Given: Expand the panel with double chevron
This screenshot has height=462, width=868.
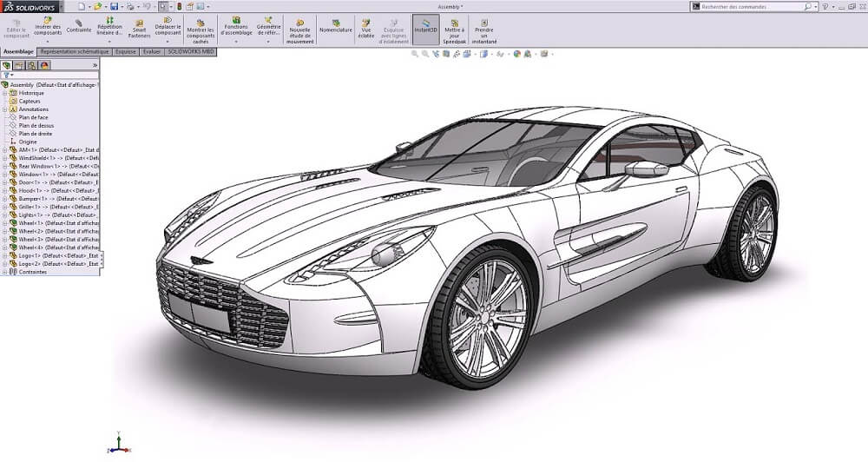Looking at the screenshot, I should (95, 65).
